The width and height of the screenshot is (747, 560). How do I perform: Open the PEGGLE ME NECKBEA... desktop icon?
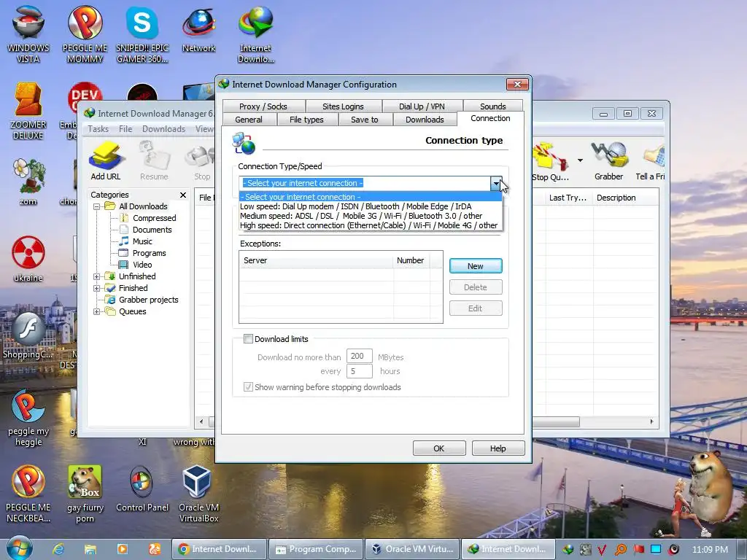pyautogui.click(x=28, y=494)
